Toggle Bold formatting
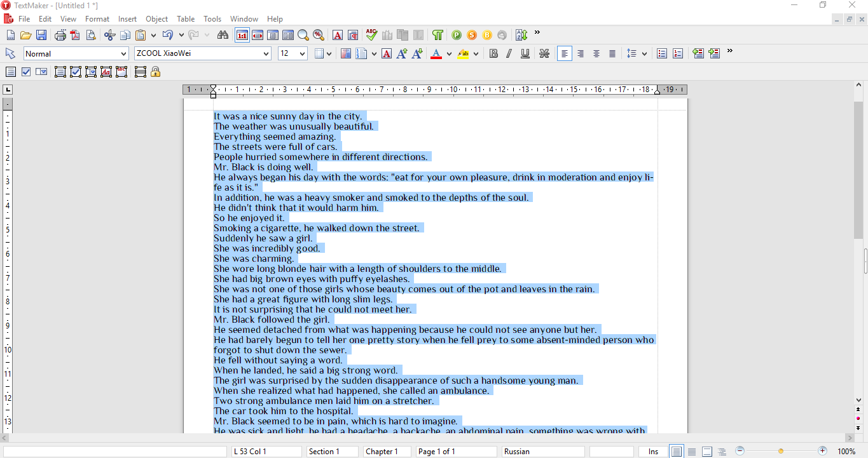Image resolution: width=868 pixels, height=458 pixels. click(x=493, y=54)
